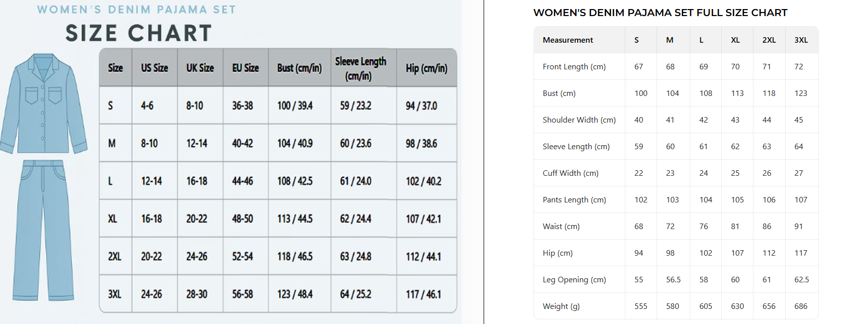Select the "EU Size" column header
Screen dimensions: 868x324
(x=245, y=68)
